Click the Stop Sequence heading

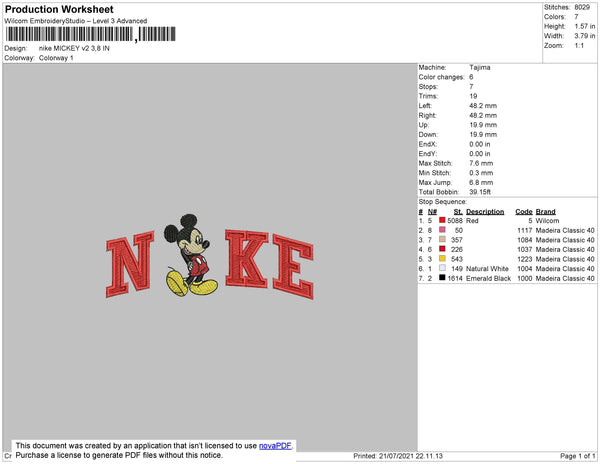click(443, 202)
